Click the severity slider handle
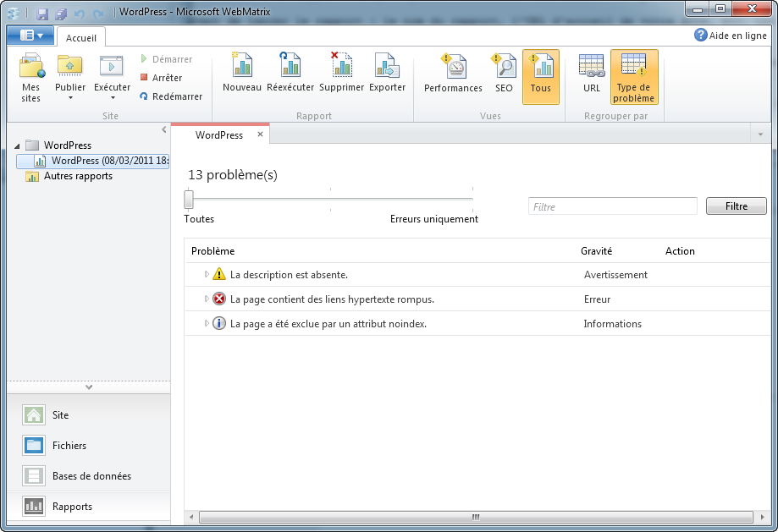Image resolution: width=778 pixels, height=532 pixels. 189,200
